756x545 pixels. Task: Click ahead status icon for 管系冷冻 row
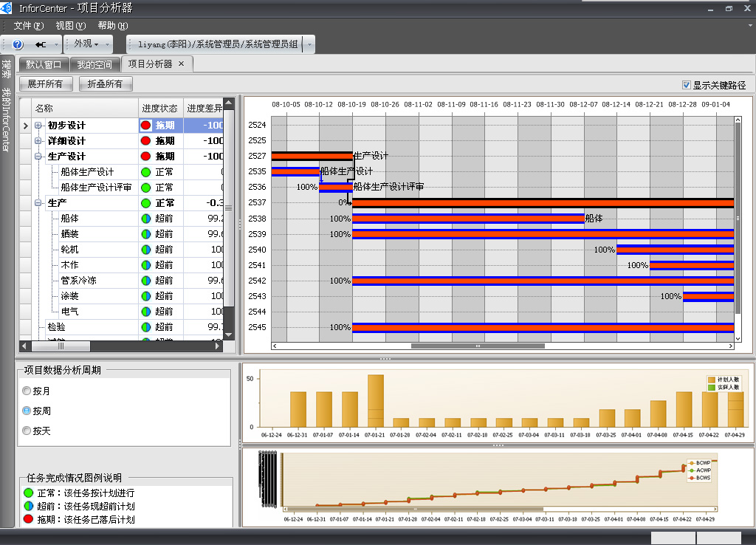(145, 281)
